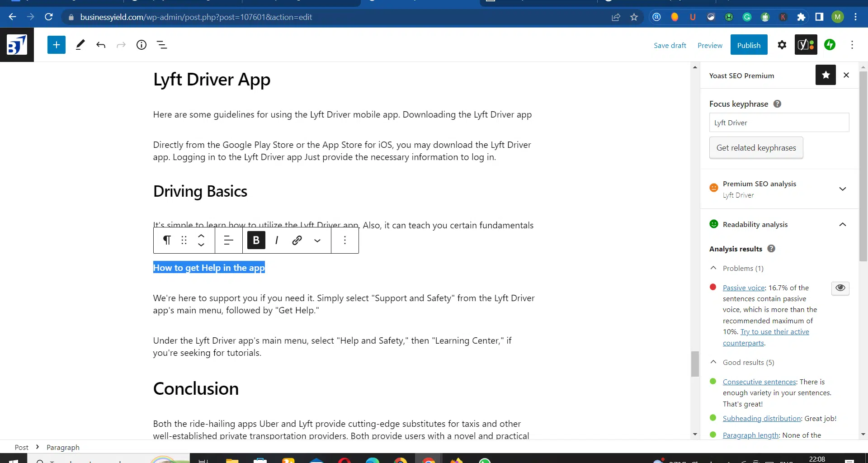This screenshot has height=463, width=868.
Task: Click the Yoast SEO icon in the top bar
Action: click(x=806, y=45)
